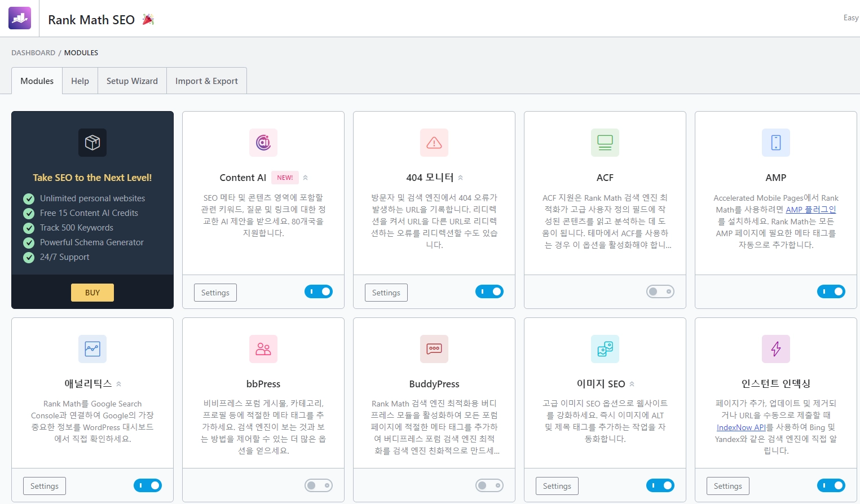
Task: Click the Rank Math logo icon
Action: click(x=19, y=17)
